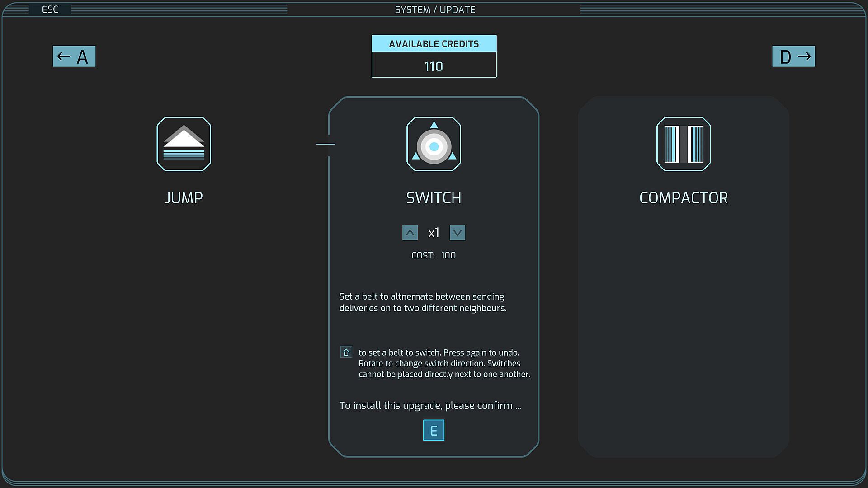868x488 pixels.
Task: Click the switch description paragraph
Action: click(423, 302)
